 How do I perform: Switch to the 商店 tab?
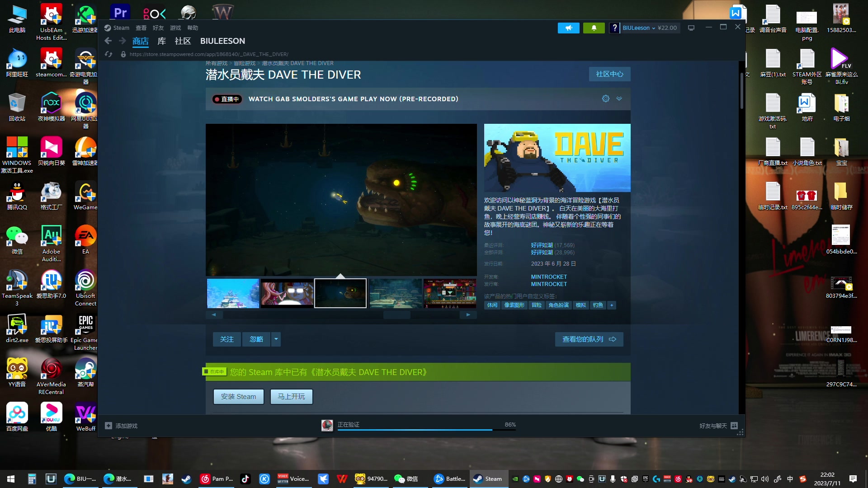141,41
